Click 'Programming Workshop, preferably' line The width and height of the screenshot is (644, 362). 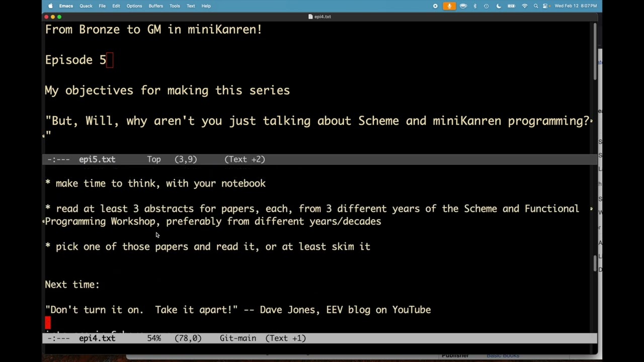click(213, 221)
